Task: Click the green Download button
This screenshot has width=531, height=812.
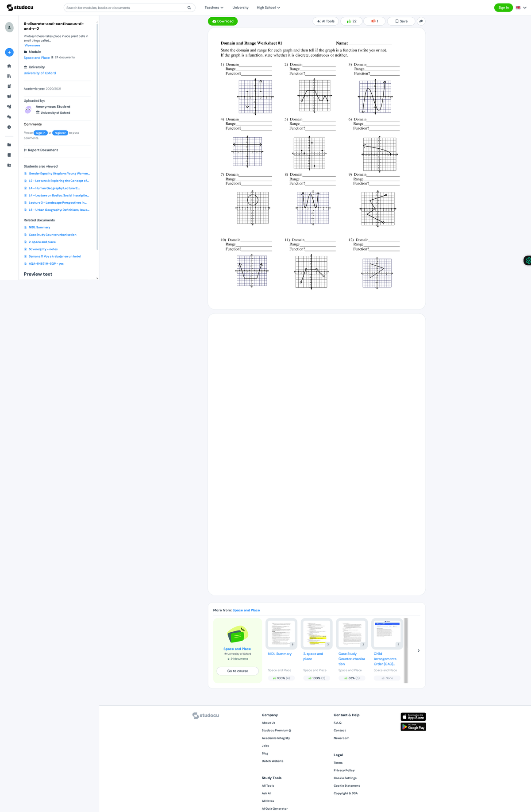Action: pos(223,21)
